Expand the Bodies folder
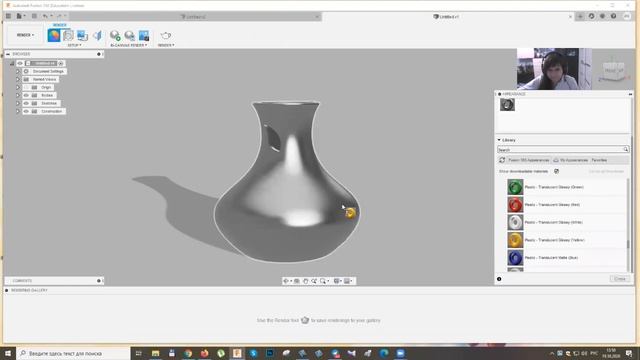 coord(18,95)
